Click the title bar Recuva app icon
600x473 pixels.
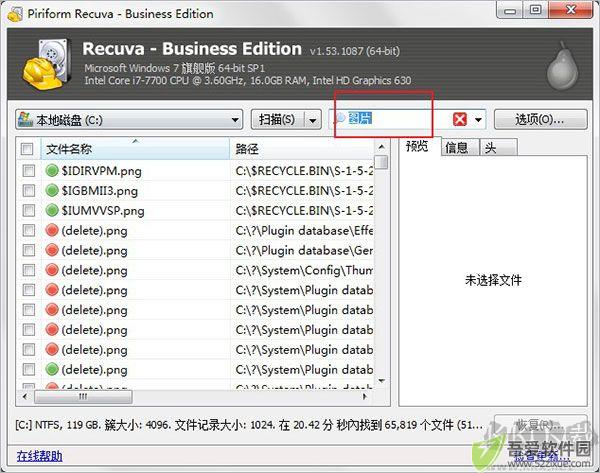click(x=15, y=14)
